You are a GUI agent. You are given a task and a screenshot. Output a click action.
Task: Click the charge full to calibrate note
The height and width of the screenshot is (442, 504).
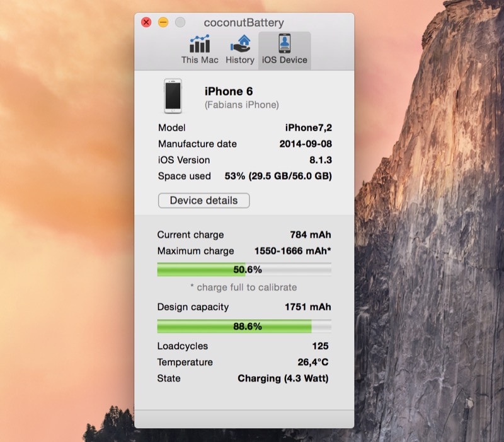tap(244, 288)
